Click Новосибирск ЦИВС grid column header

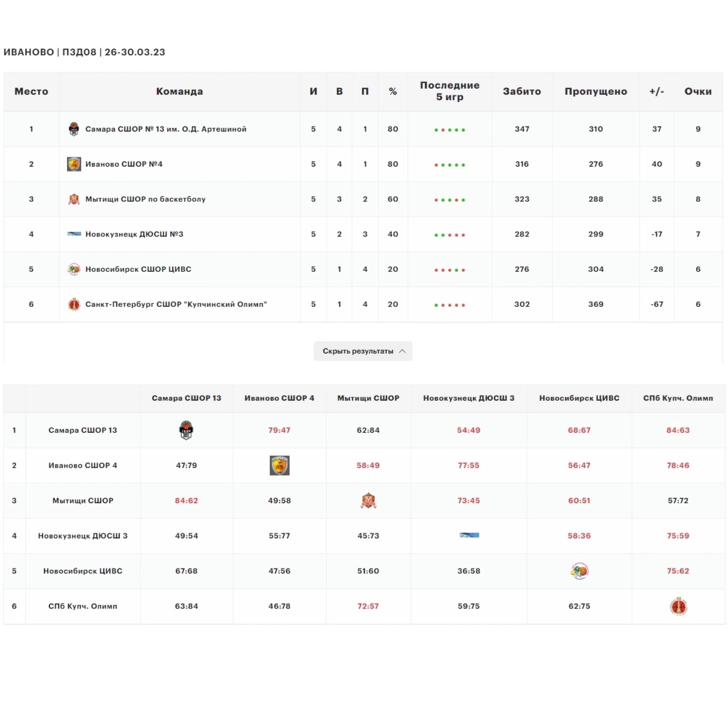(579, 398)
